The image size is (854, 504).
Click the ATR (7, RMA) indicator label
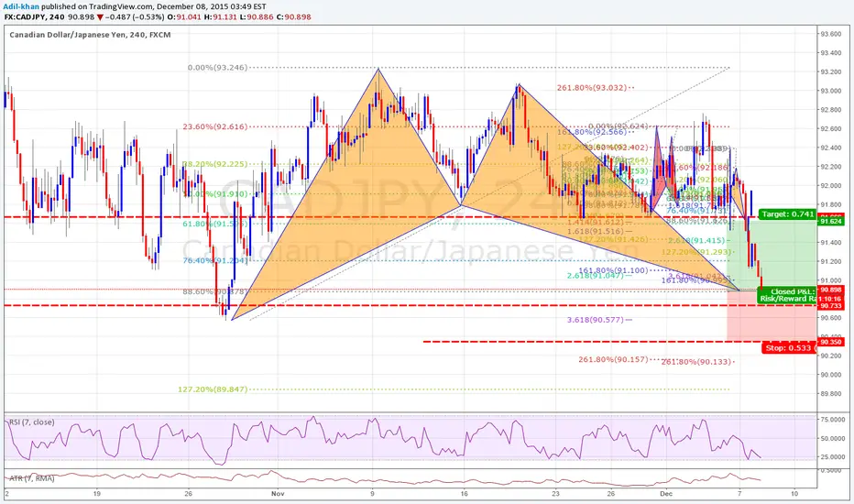point(31,478)
